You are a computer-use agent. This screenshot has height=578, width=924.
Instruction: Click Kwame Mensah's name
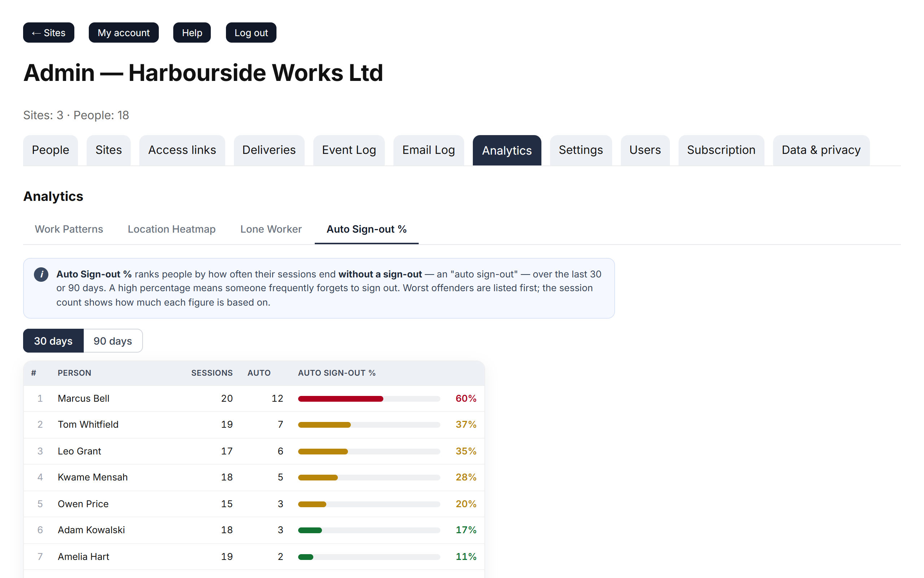[93, 477]
